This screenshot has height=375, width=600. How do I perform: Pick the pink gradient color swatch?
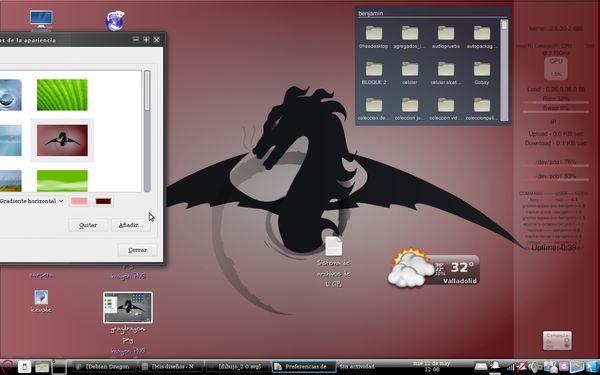(79, 201)
